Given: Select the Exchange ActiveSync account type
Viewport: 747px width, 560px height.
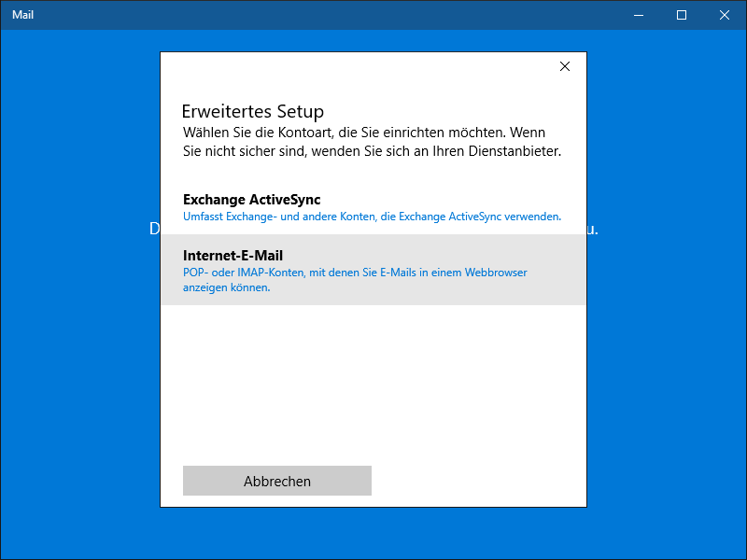Looking at the screenshot, I should [373, 207].
